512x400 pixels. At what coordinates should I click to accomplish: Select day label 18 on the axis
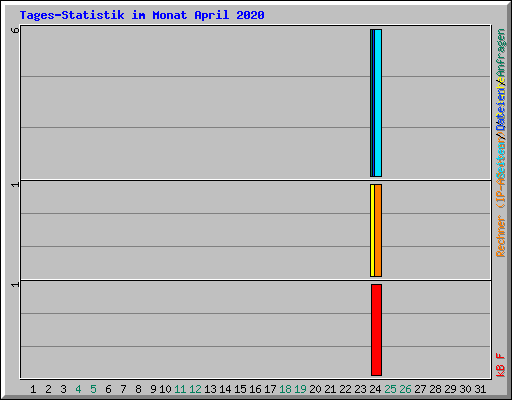[x=285, y=389]
